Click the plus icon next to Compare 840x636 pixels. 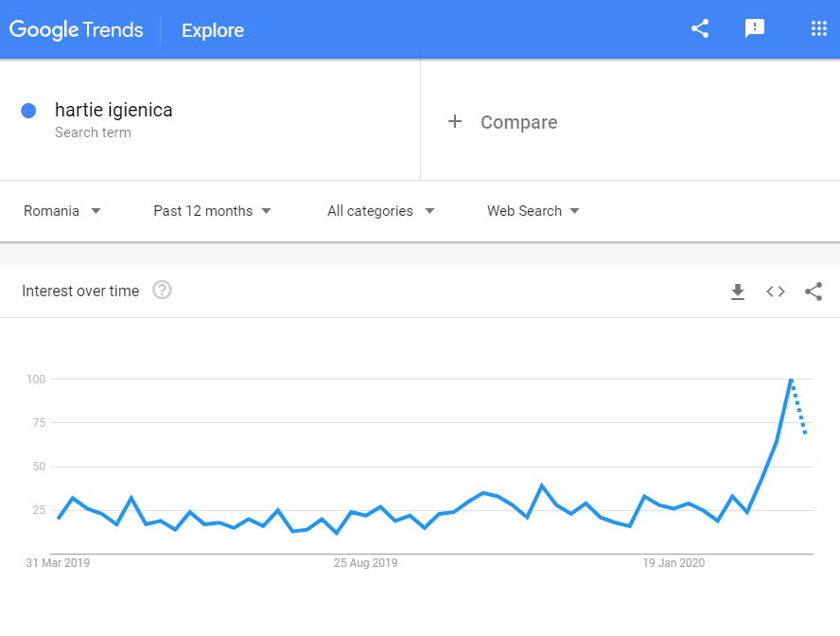pos(455,121)
